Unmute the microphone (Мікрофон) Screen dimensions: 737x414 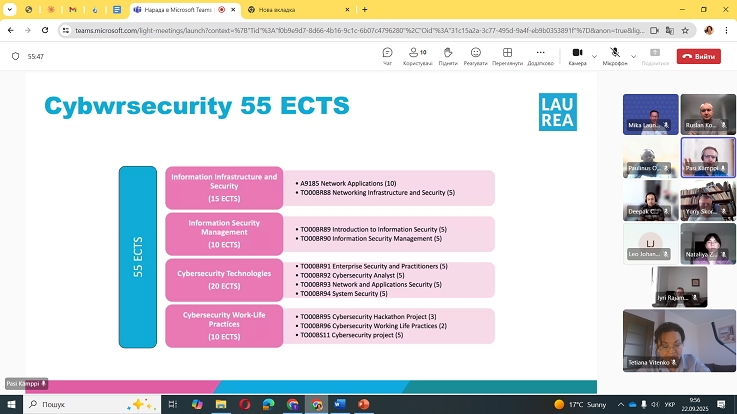(616, 55)
